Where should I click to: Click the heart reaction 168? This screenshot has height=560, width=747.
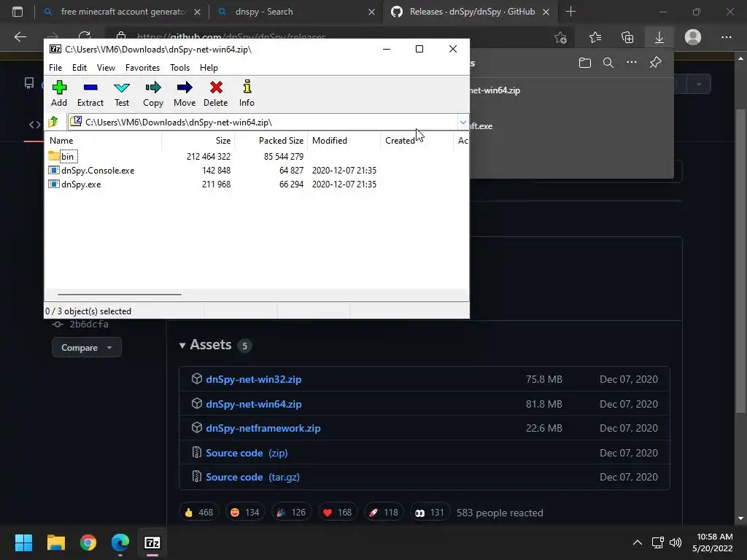pos(337,513)
